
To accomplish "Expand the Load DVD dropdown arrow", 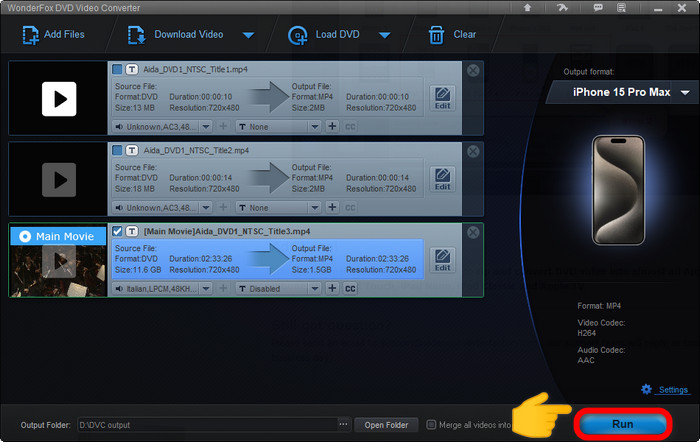I will [x=384, y=35].
